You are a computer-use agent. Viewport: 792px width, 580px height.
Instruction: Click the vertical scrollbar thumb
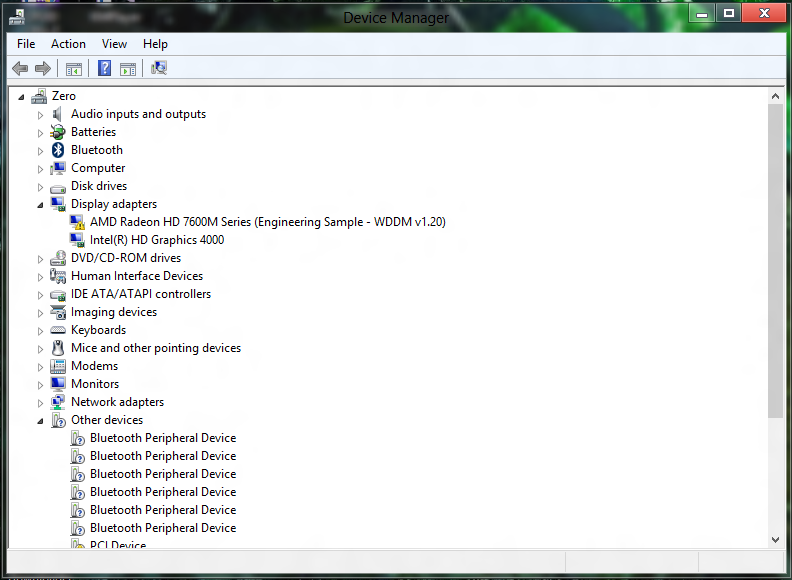click(x=775, y=261)
